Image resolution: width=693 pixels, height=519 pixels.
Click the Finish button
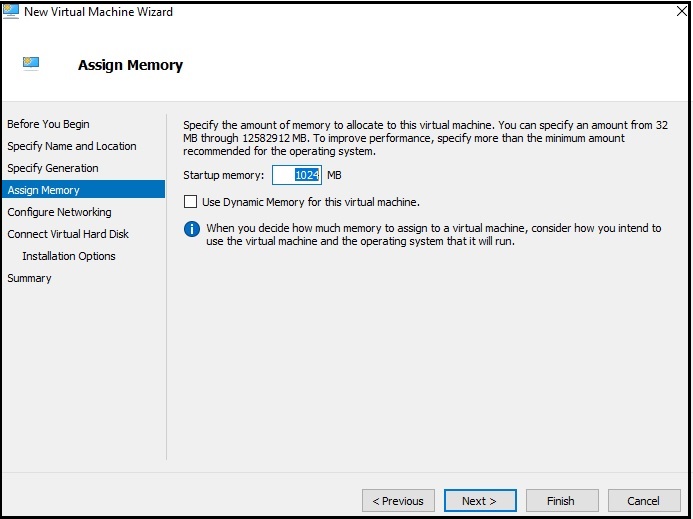pyautogui.click(x=560, y=501)
